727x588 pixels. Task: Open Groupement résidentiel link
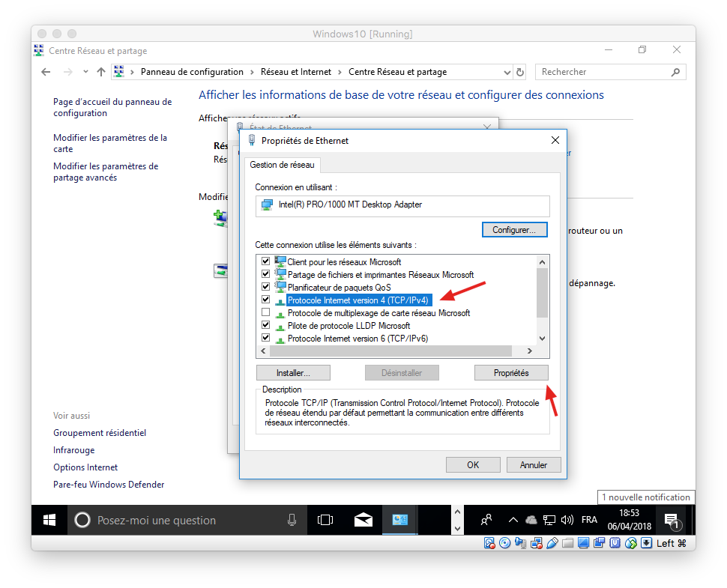tap(100, 433)
